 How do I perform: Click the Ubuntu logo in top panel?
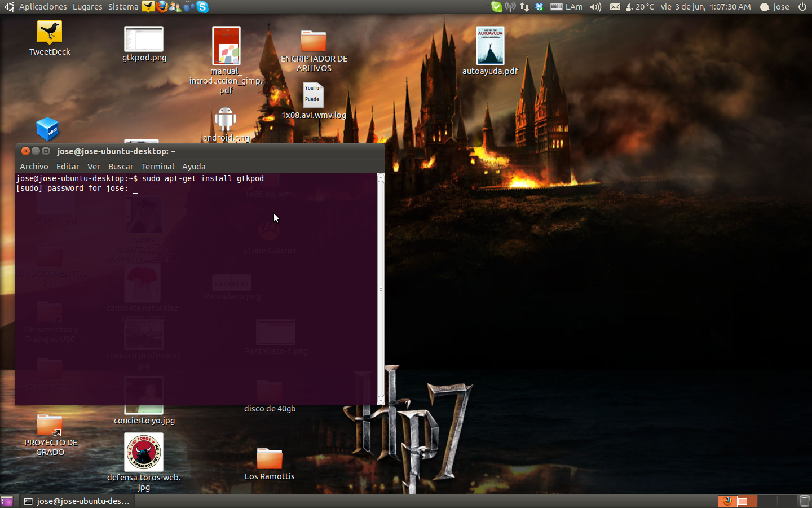[x=9, y=7]
